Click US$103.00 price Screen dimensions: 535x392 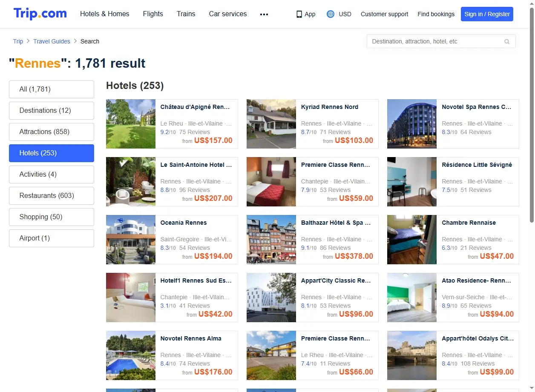354,140
